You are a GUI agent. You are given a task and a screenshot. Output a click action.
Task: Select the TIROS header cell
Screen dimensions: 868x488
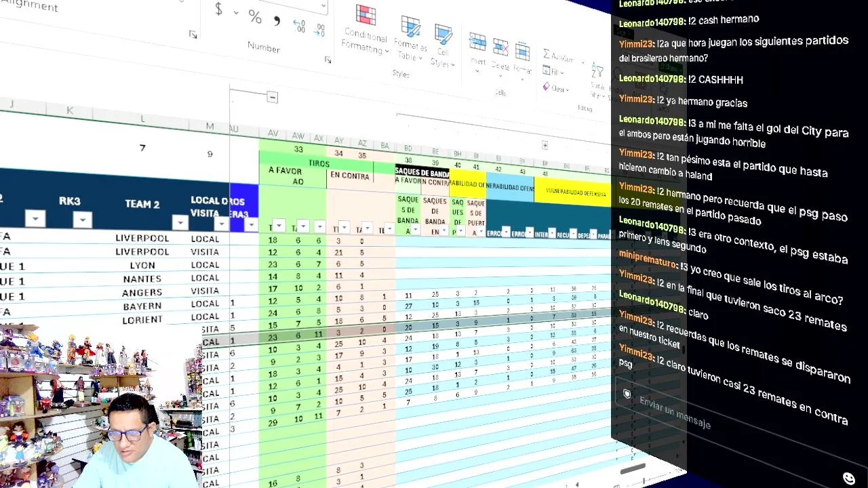(319, 163)
